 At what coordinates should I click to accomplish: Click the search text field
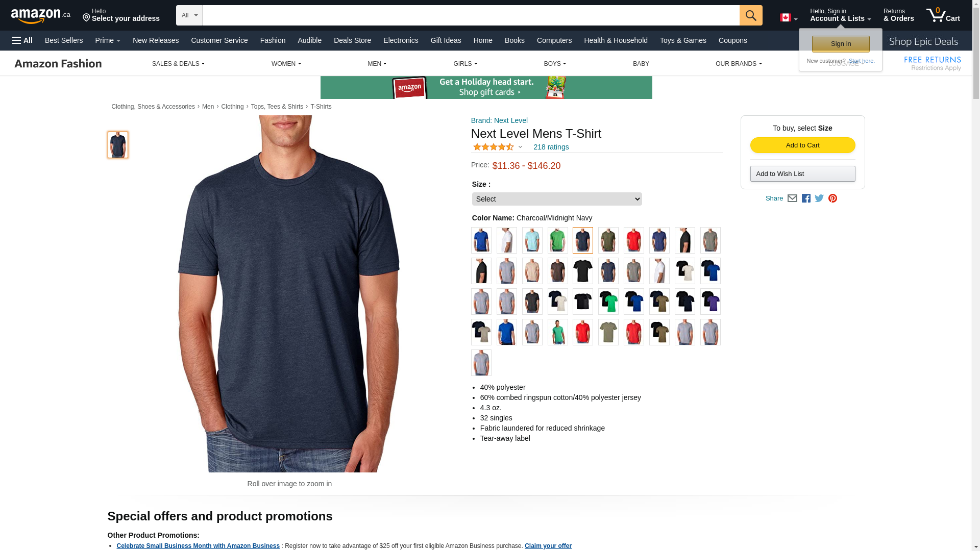(x=471, y=15)
